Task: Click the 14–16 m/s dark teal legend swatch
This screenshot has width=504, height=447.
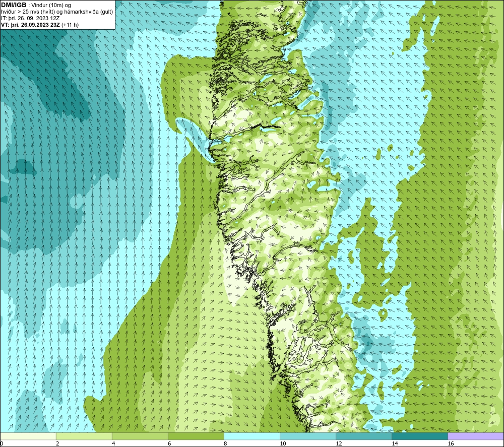Action: coord(420,436)
